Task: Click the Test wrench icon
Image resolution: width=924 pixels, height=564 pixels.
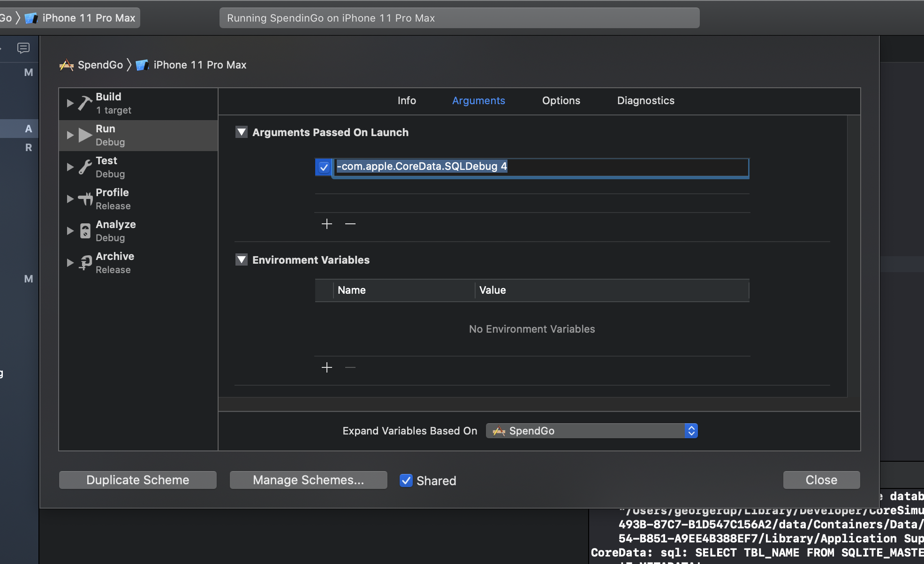Action: click(x=85, y=167)
